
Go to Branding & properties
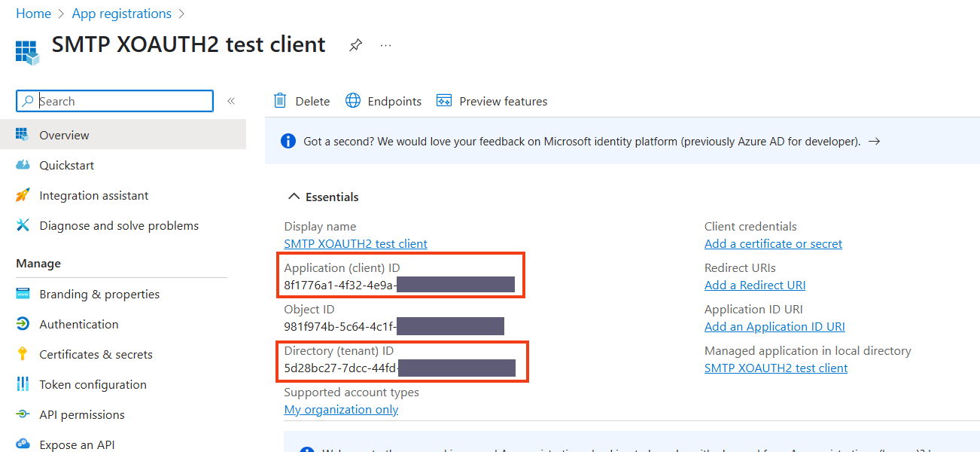(123, 294)
